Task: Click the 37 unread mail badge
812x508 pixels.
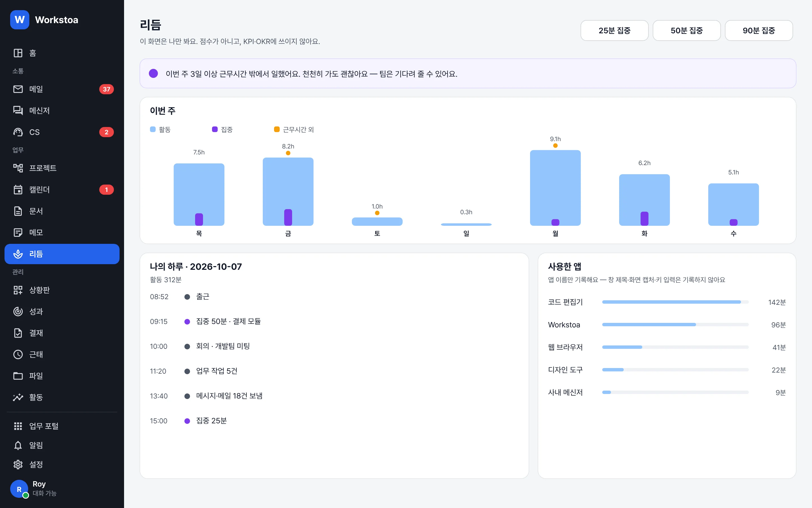Action: [x=106, y=89]
